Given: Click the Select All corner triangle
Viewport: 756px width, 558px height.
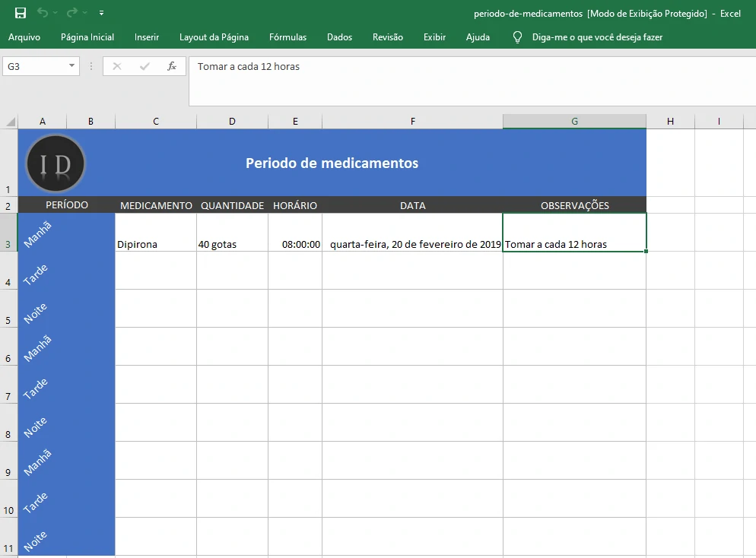Looking at the screenshot, I should 11,122.
